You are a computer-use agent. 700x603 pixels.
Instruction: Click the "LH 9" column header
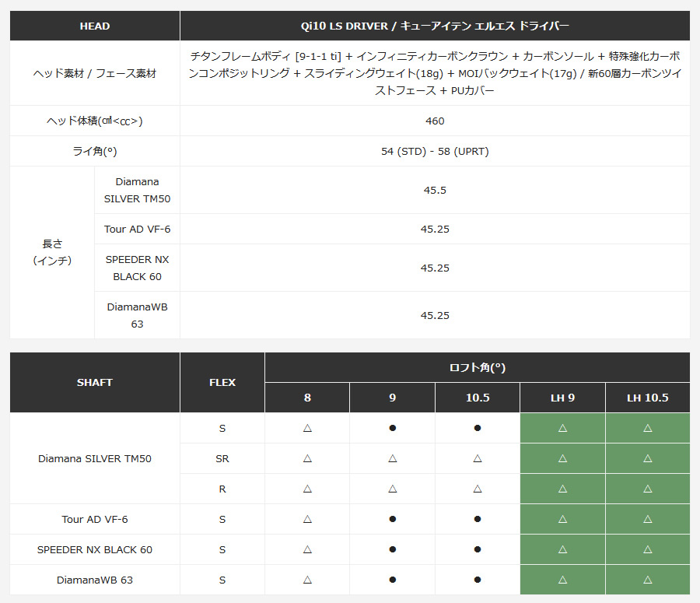(x=562, y=398)
